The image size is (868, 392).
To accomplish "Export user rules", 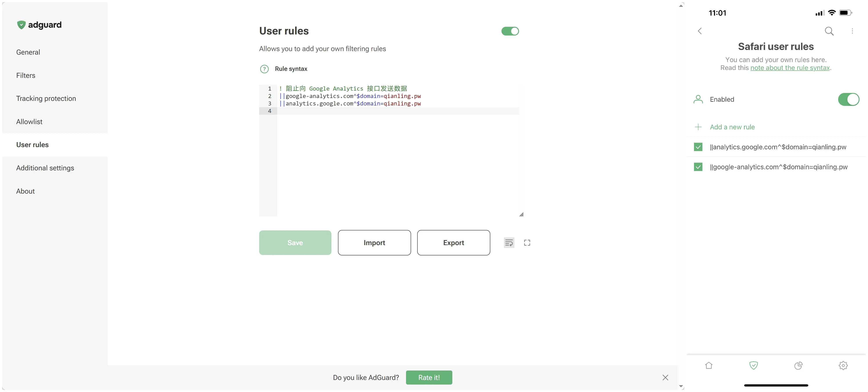I will point(454,243).
